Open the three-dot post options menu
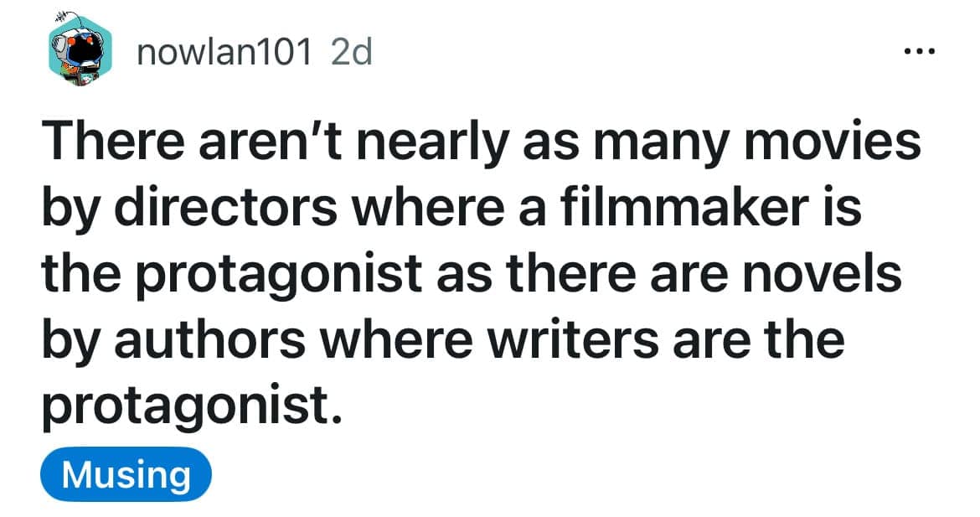 pos(919,51)
